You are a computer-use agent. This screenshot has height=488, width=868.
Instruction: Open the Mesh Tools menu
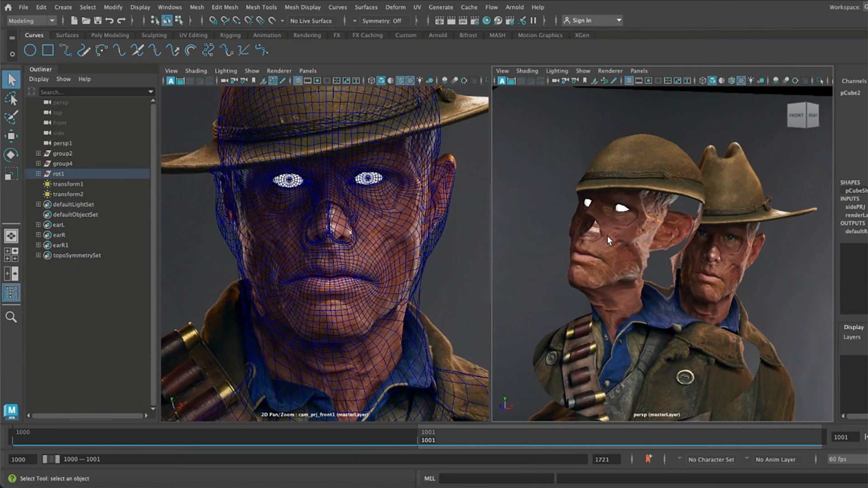coord(261,7)
